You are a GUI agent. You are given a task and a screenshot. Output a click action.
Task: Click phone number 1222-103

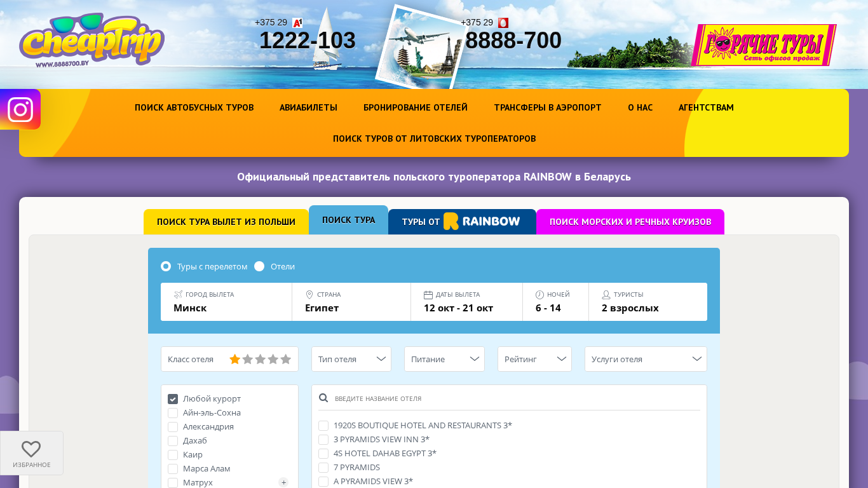(308, 41)
